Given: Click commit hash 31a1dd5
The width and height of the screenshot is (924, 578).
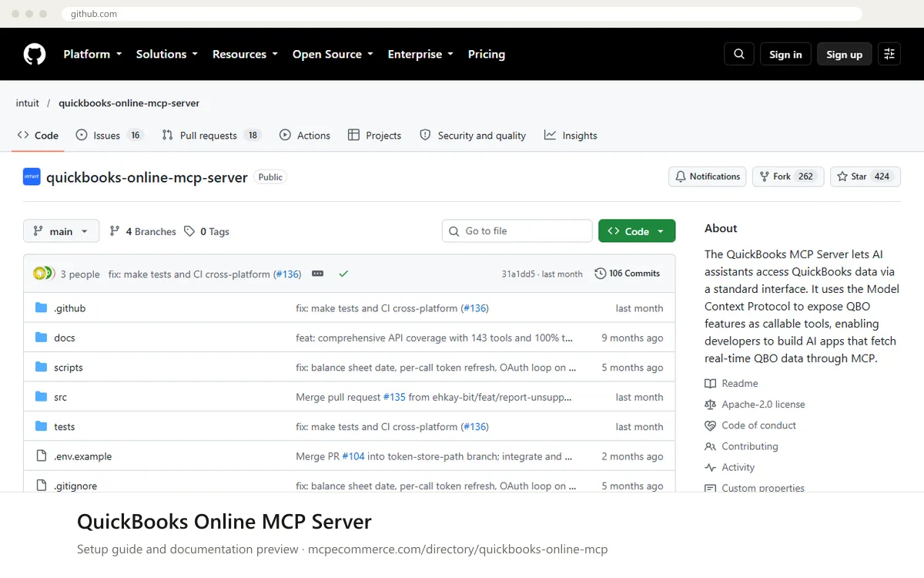Looking at the screenshot, I should (x=518, y=274).
